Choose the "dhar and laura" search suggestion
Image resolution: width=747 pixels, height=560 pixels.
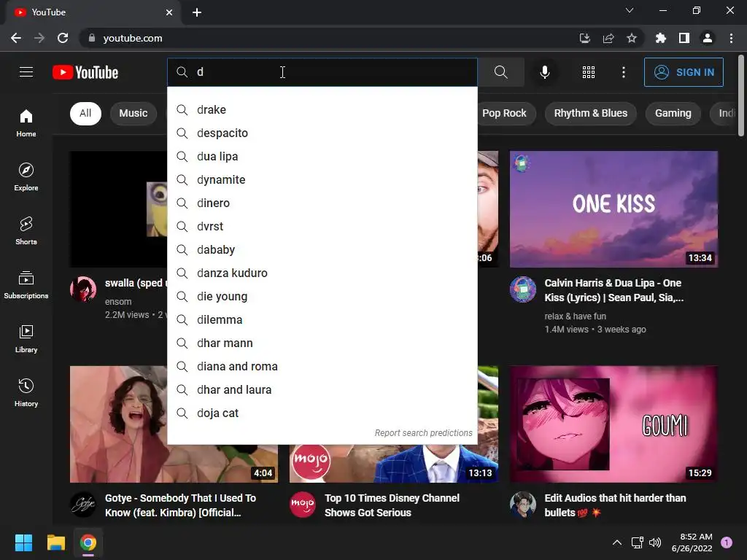322,389
